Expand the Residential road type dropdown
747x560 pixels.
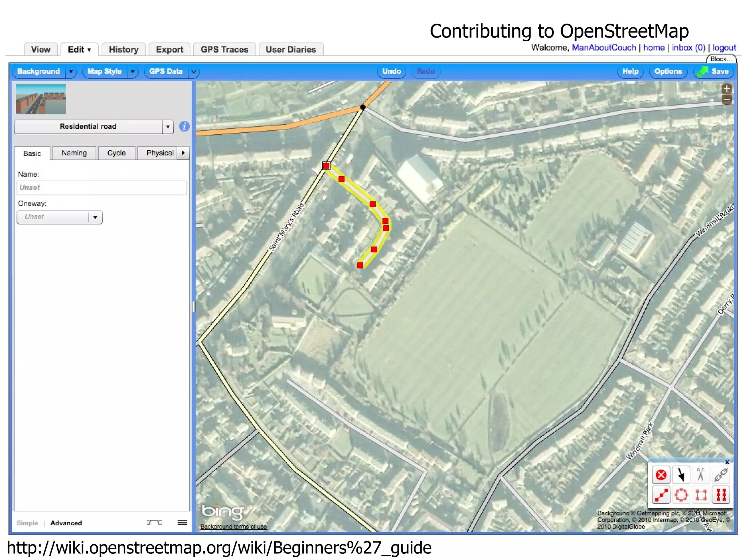[168, 127]
